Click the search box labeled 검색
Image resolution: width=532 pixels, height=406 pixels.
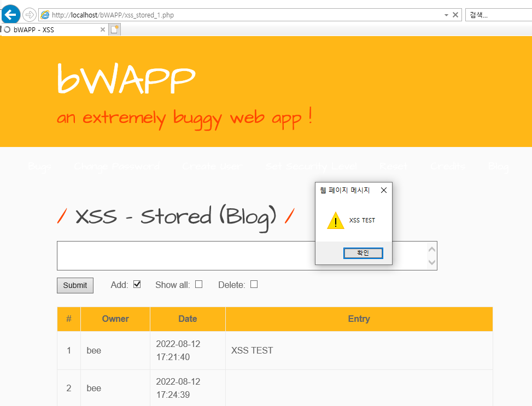click(x=499, y=15)
